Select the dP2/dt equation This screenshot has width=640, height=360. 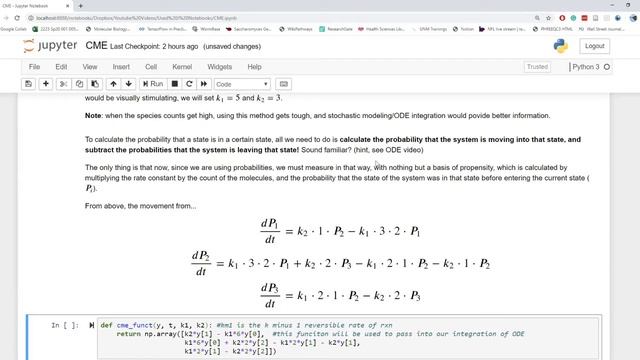(x=340, y=263)
